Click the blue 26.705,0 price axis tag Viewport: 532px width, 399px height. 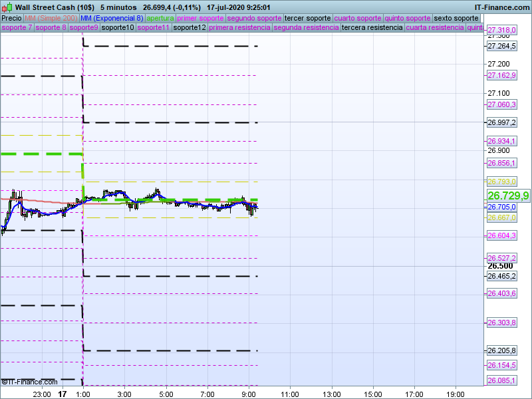(x=502, y=207)
